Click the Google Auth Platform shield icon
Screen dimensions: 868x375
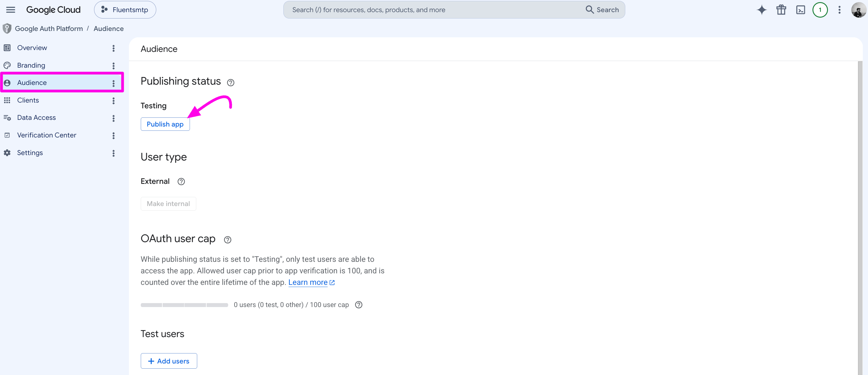[x=7, y=29]
